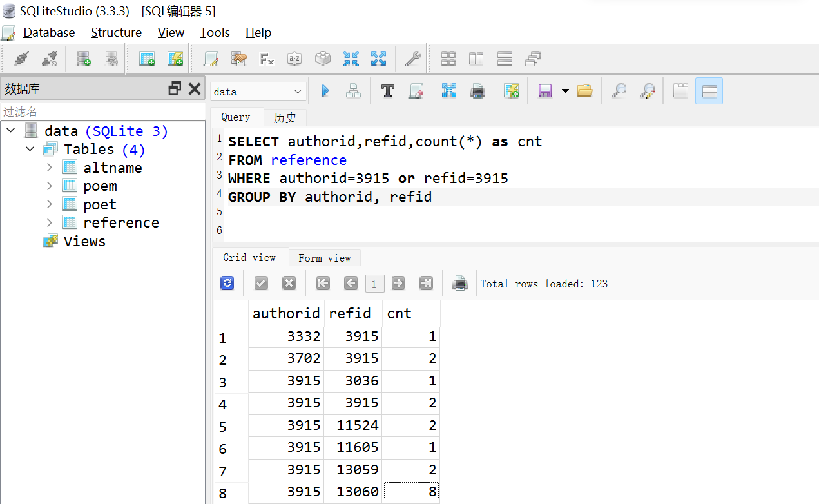Open a new SQL editor window
Image resolution: width=819 pixels, height=504 pixels.
click(x=211, y=59)
